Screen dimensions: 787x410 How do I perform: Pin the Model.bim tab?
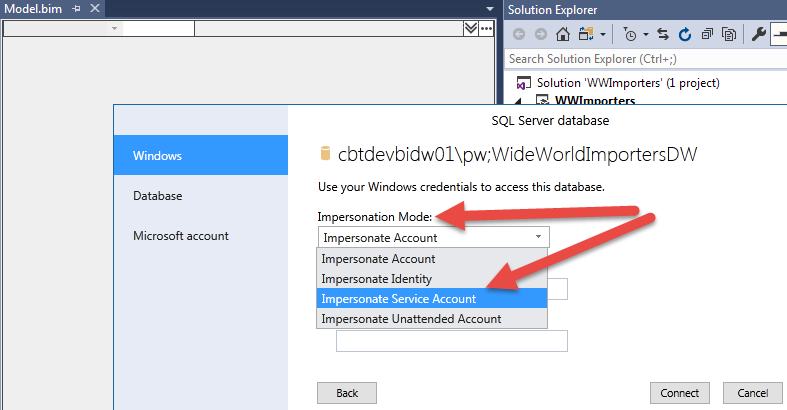pos(76,8)
